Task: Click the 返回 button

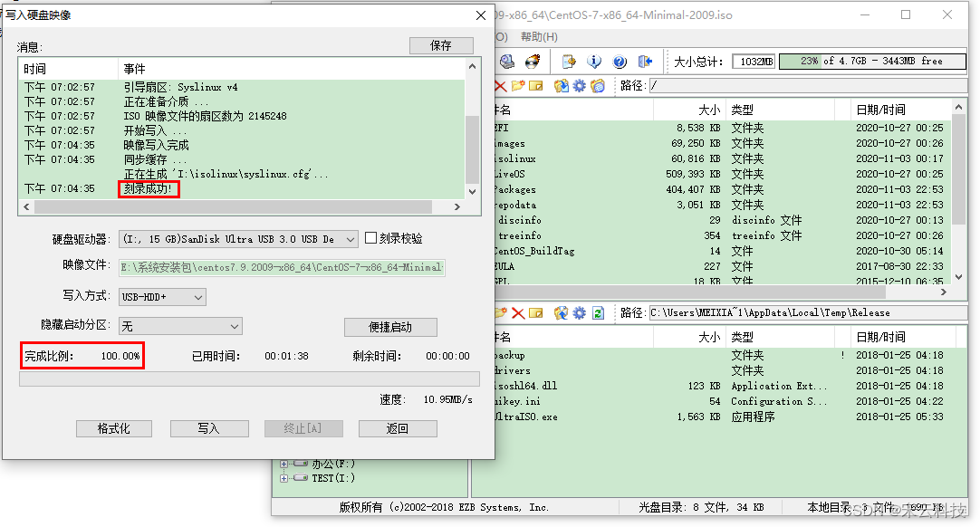Action: click(398, 428)
